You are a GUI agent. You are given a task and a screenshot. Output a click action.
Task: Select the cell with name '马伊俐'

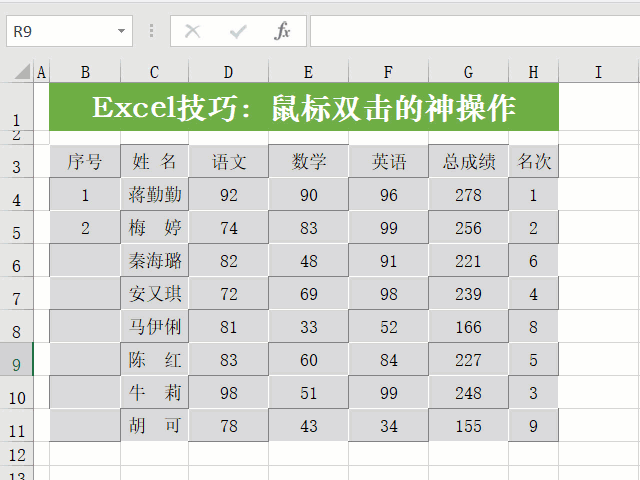click(x=154, y=327)
